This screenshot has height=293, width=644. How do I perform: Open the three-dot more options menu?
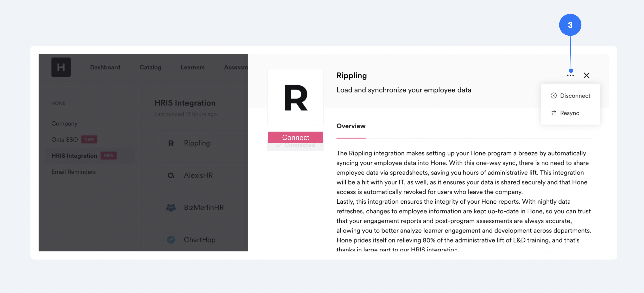[x=570, y=75]
